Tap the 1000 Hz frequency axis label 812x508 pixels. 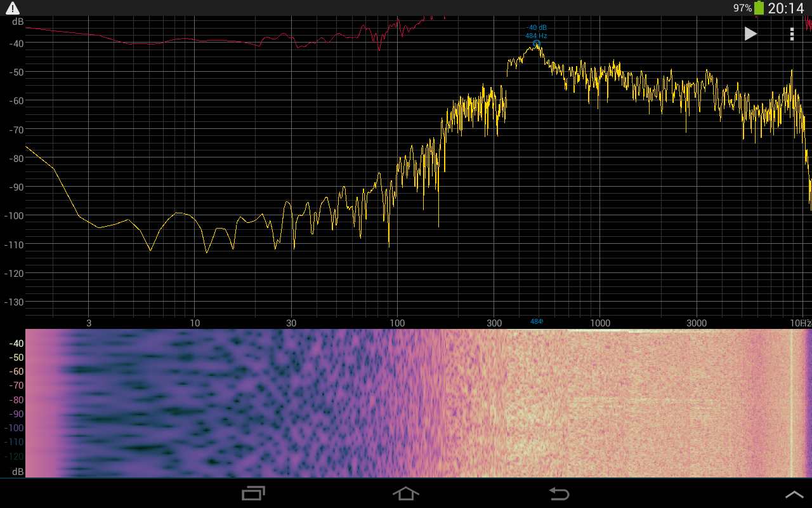pyautogui.click(x=600, y=323)
